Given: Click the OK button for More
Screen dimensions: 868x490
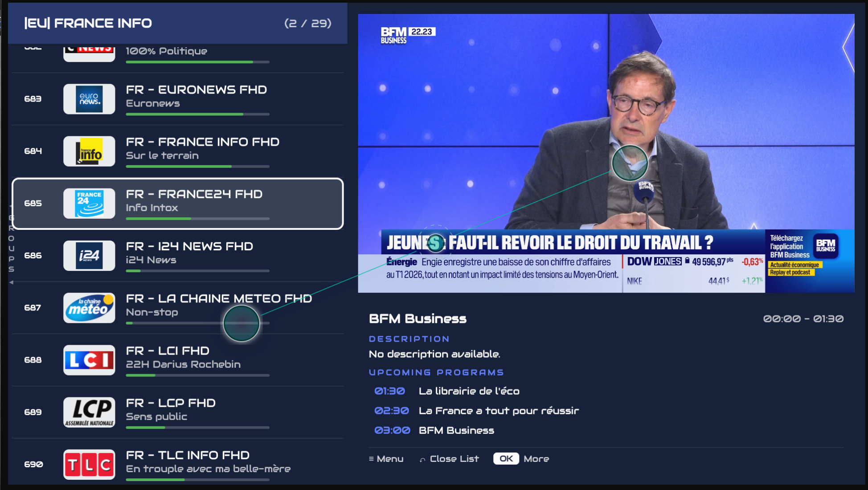Looking at the screenshot, I should coord(506,459).
